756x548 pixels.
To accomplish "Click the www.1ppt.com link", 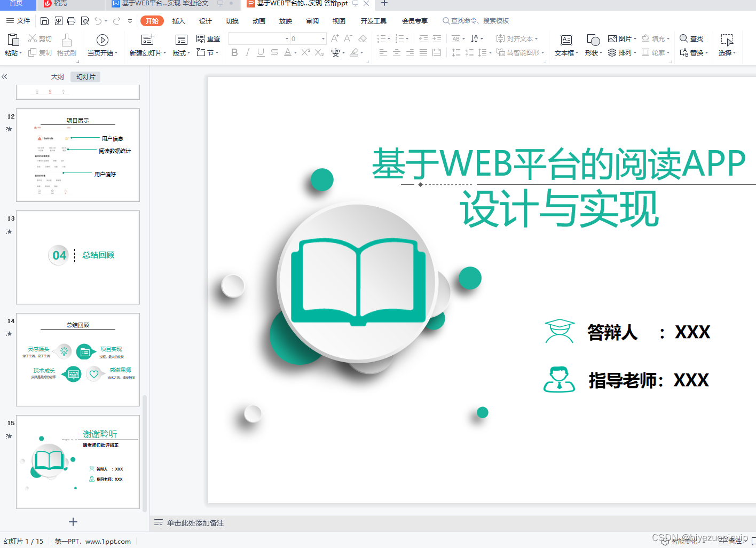I will 109,541.
